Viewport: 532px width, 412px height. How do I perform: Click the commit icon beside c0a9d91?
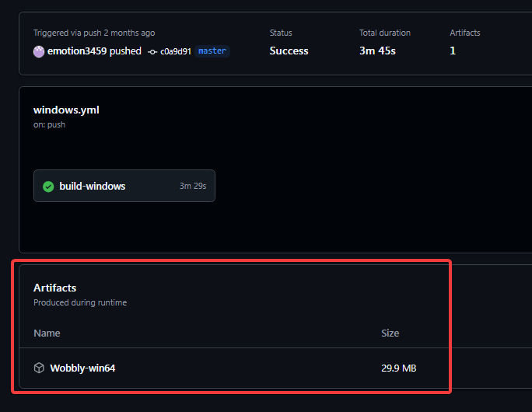(152, 51)
